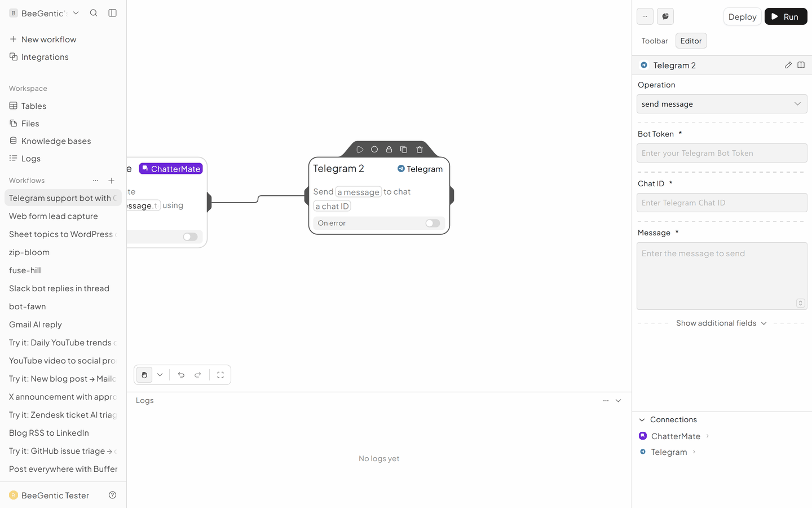Duplicate the Telegram 2 node
The width and height of the screenshot is (812, 508).
click(404, 150)
